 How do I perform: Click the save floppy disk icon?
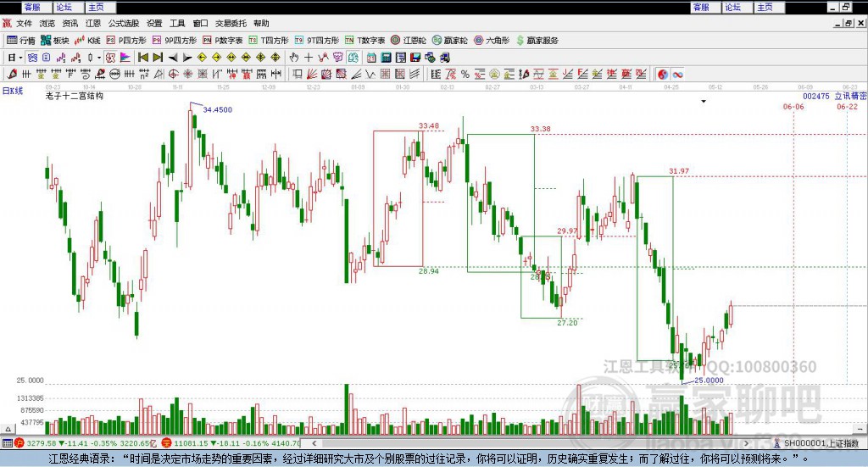pos(415,58)
